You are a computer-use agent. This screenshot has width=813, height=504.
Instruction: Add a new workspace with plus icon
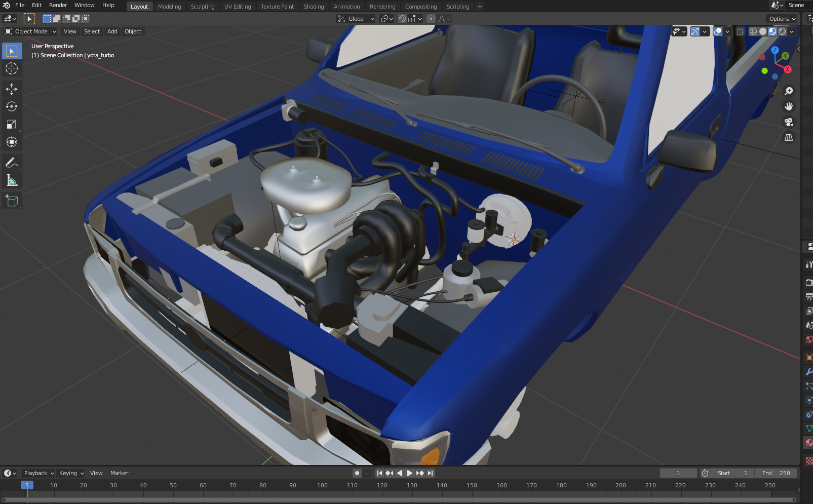pyautogui.click(x=480, y=7)
